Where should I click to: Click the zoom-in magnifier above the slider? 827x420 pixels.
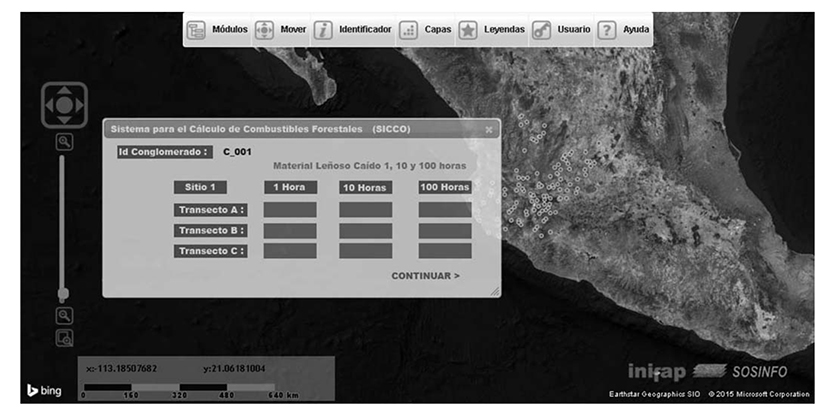pos(64,142)
